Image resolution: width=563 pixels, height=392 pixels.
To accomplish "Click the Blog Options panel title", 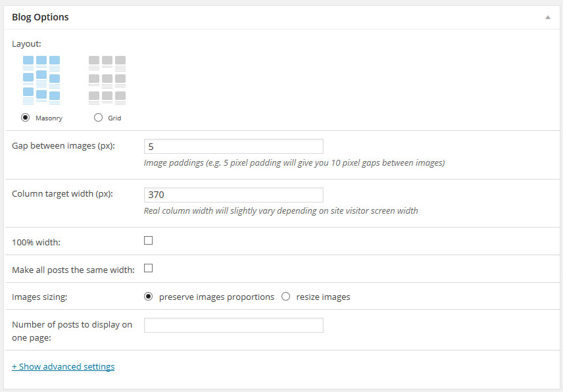I will pos(40,17).
